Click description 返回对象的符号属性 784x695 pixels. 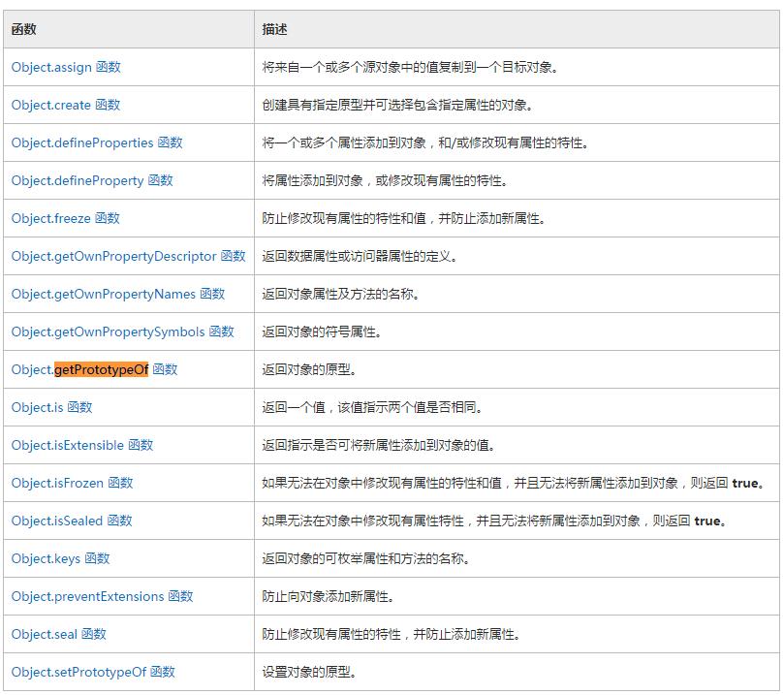coord(322,332)
